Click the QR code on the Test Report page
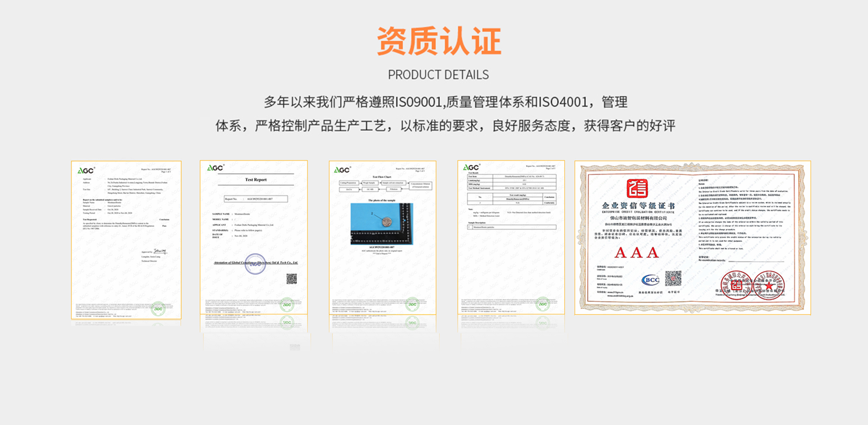Screen dimensions: 868x425 (x=291, y=278)
